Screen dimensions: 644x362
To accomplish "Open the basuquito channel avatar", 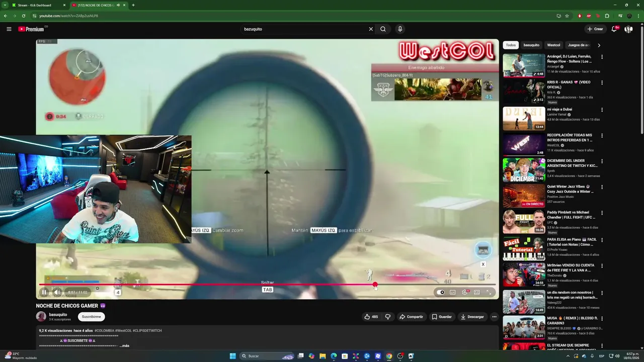I will point(41,317).
